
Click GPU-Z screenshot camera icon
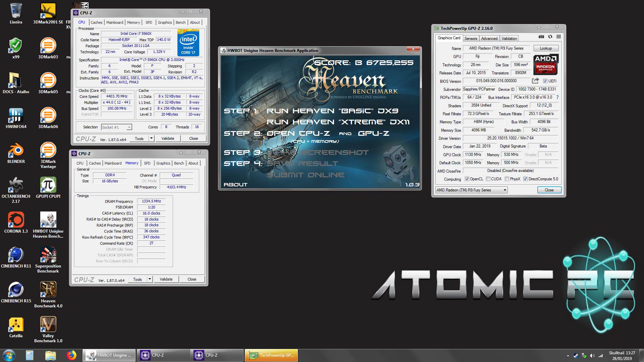(x=541, y=37)
